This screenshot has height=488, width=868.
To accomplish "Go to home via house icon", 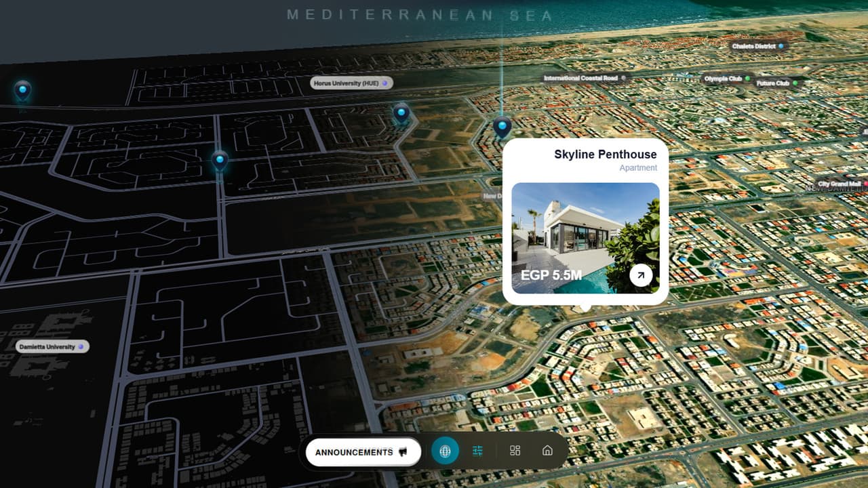I will point(547,451).
